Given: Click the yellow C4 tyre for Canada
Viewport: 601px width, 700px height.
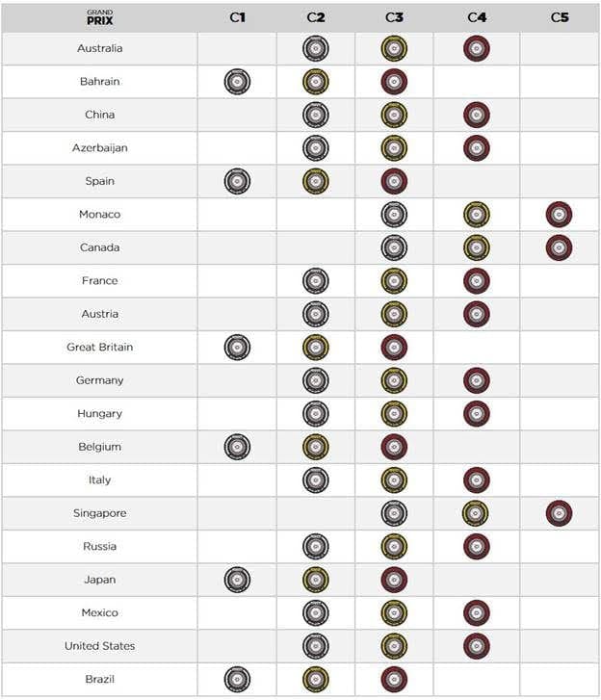Looking at the screenshot, I should [x=477, y=247].
